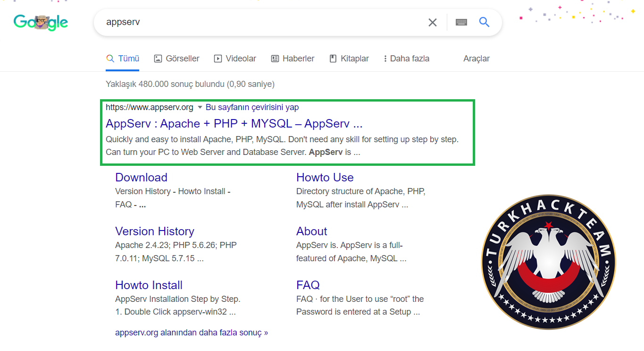This screenshot has height=351, width=644.
Task: Click the https://www.appserv.org URL text
Action: tap(150, 107)
